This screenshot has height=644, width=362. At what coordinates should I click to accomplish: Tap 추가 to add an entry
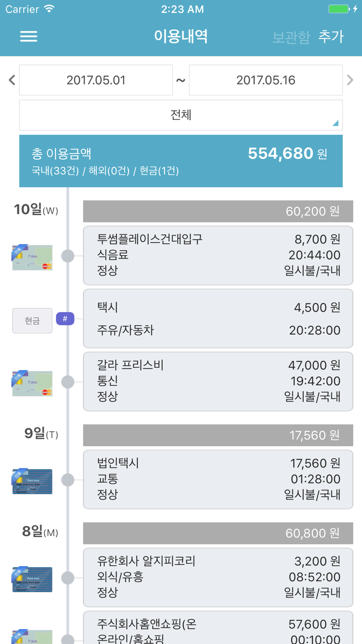pos(331,36)
